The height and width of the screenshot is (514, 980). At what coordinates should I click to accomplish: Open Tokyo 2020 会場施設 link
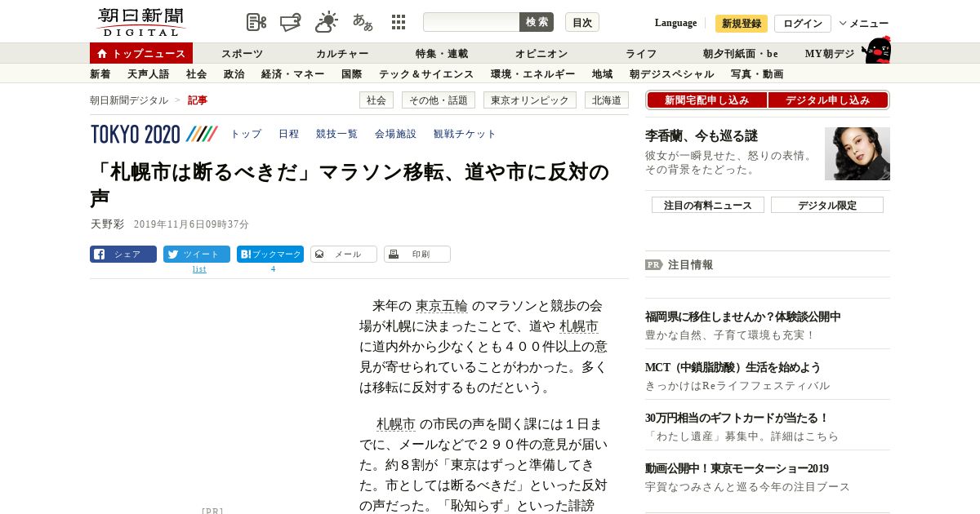(x=396, y=134)
